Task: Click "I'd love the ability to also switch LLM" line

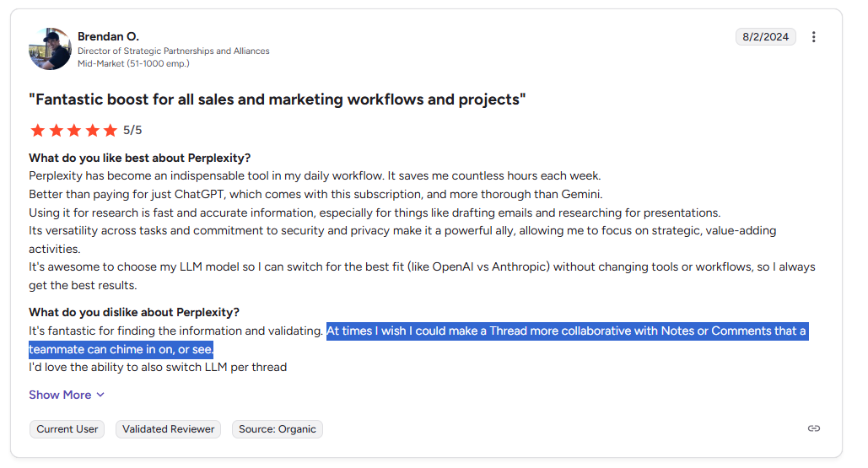Action: click(158, 368)
